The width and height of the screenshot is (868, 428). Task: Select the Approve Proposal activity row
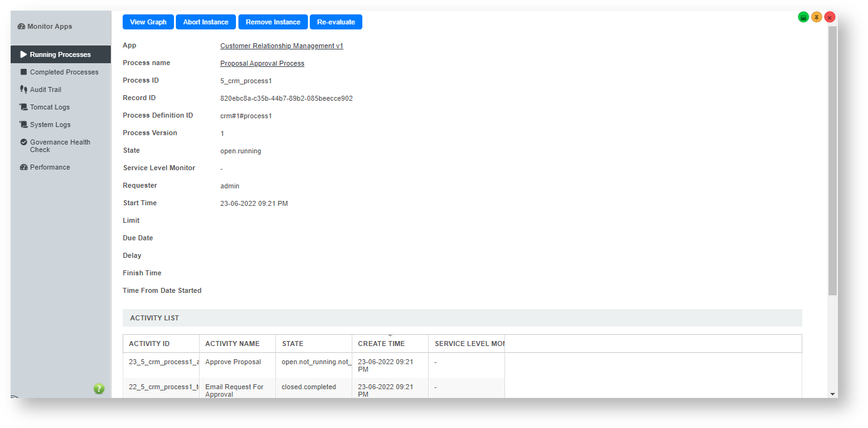(x=233, y=362)
